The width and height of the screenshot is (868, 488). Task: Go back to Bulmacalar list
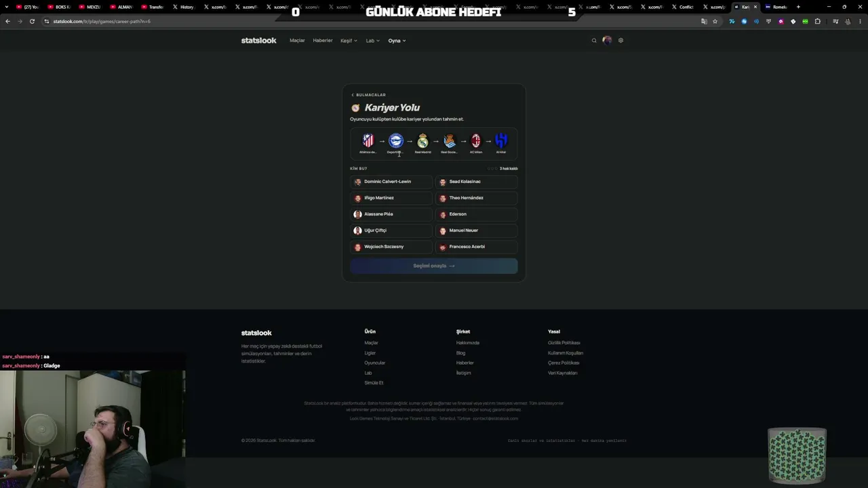pos(368,95)
